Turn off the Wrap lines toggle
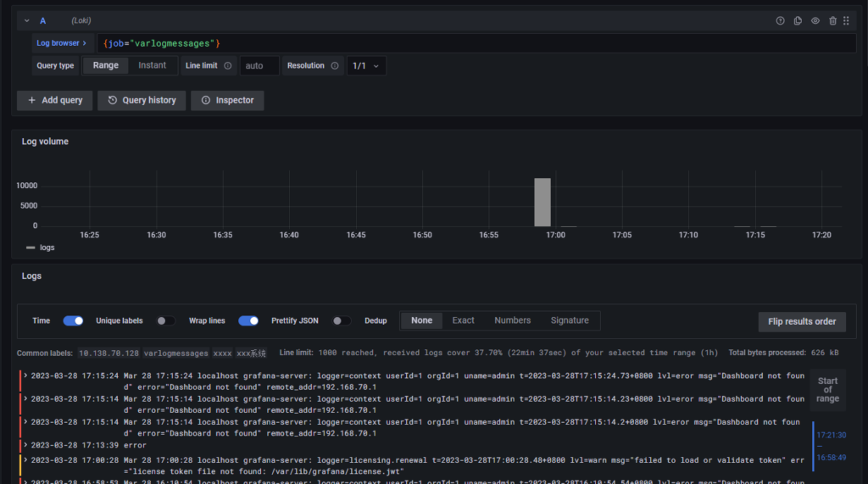This screenshot has width=868, height=484. 248,320
